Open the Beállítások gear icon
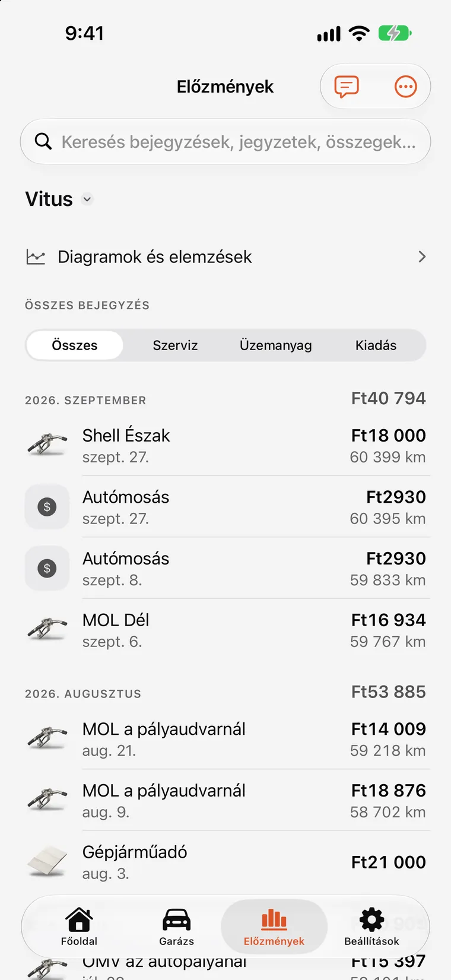This screenshot has width=451, height=980. click(372, 920)
